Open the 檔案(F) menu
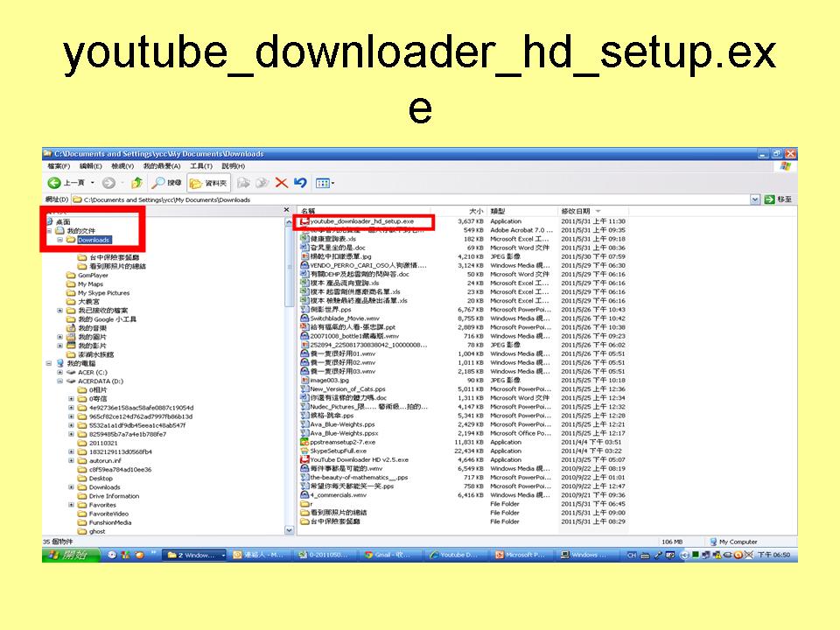Screen dimensions: 840x630 (59, 166)
